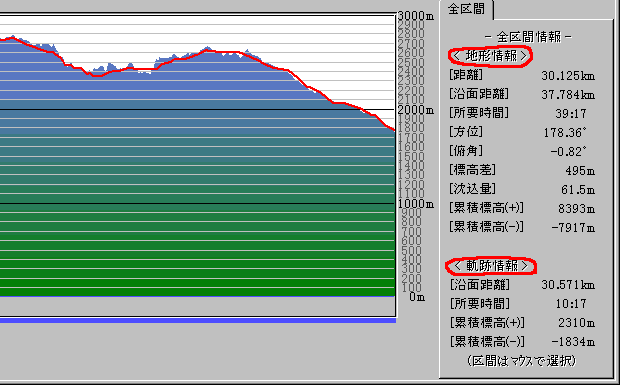Click the terrain 累積標高(+) value 8393m

pyautogui.click(x=576, y=208)
